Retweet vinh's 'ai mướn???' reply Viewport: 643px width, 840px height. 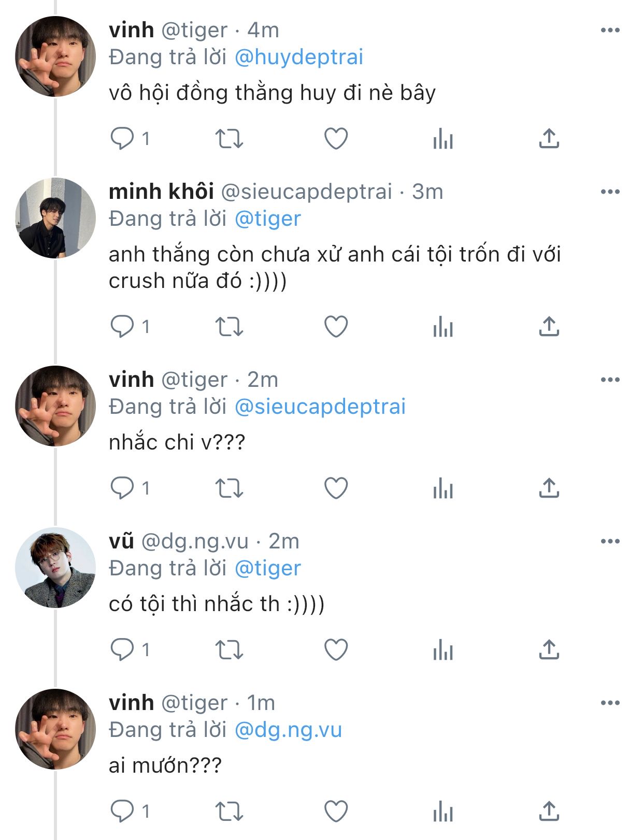point(228,811)
